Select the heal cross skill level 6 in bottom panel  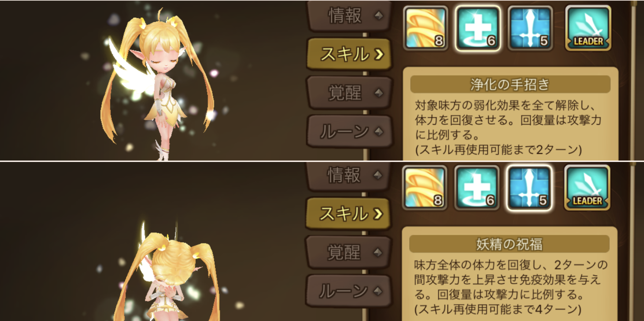[x=477, y=188]
